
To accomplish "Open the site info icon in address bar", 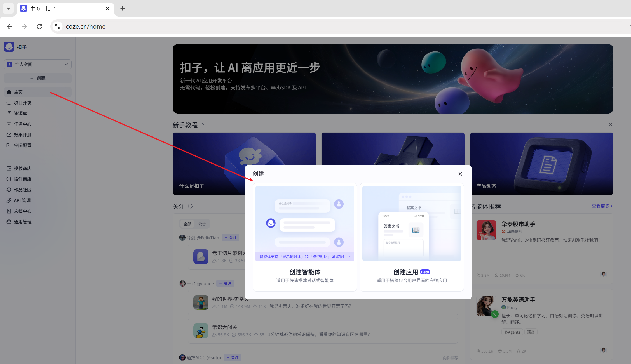I will 58,27.
